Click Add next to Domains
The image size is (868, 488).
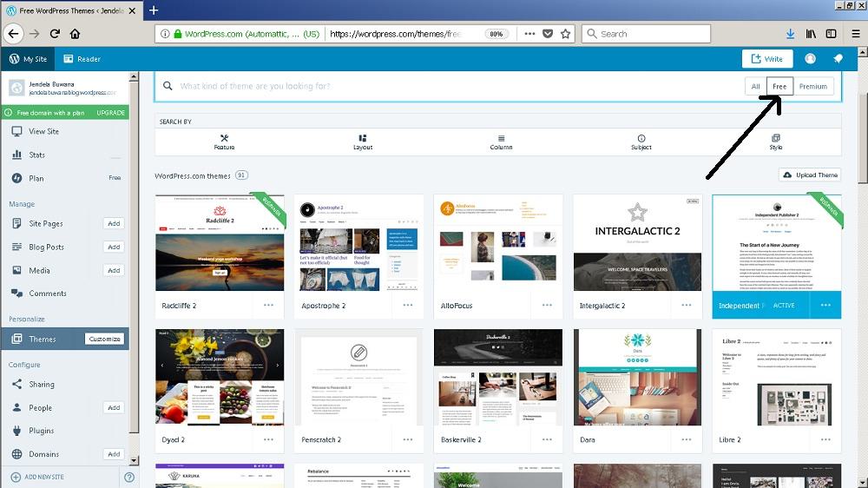pyautogui.click(x=114, y=454)
